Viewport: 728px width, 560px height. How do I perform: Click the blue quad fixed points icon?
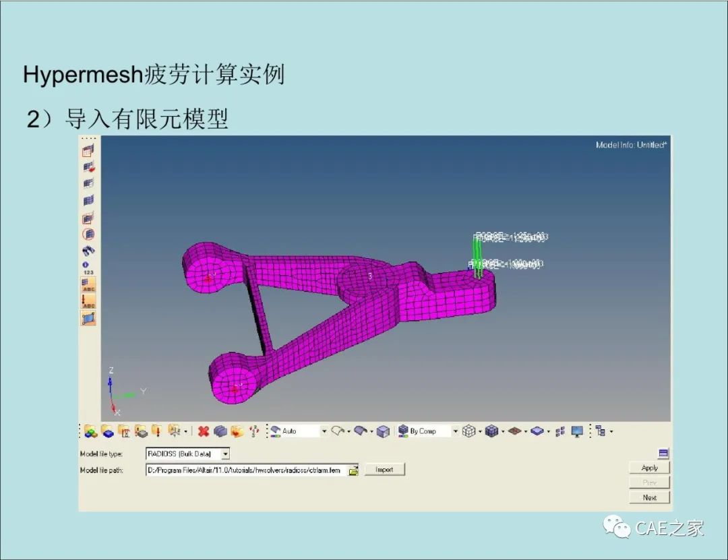88,318
